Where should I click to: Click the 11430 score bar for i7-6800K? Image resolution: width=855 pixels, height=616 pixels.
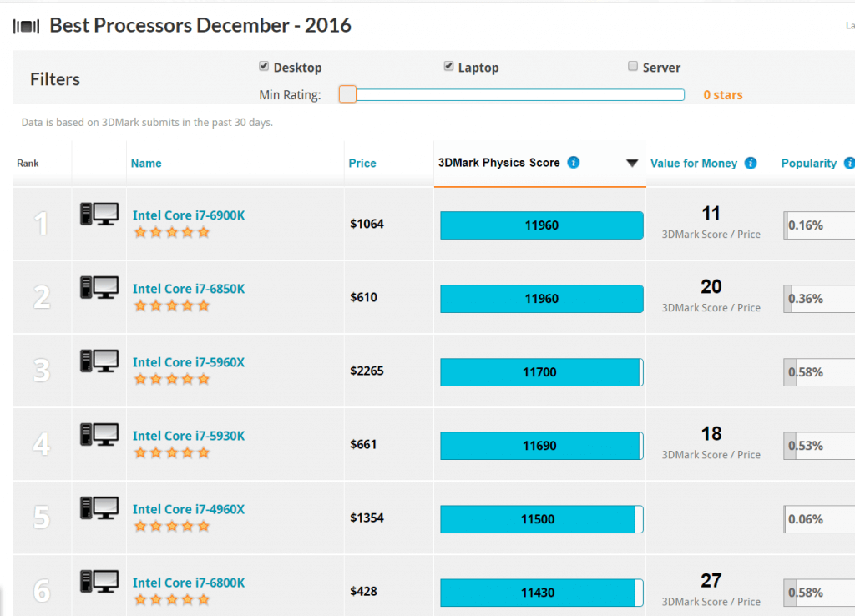(x=541, y=593)
